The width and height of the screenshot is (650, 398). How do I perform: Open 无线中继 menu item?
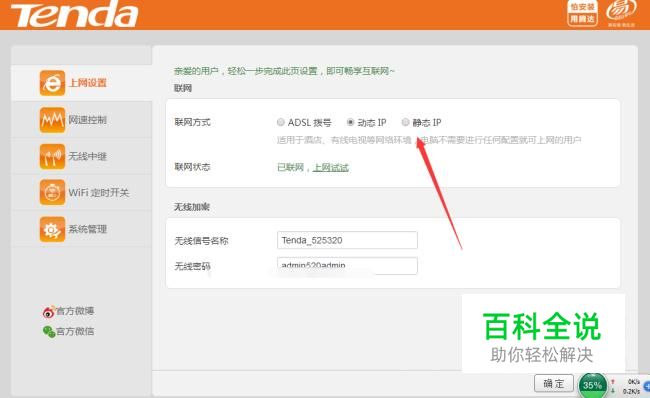[x=81, y=156]
